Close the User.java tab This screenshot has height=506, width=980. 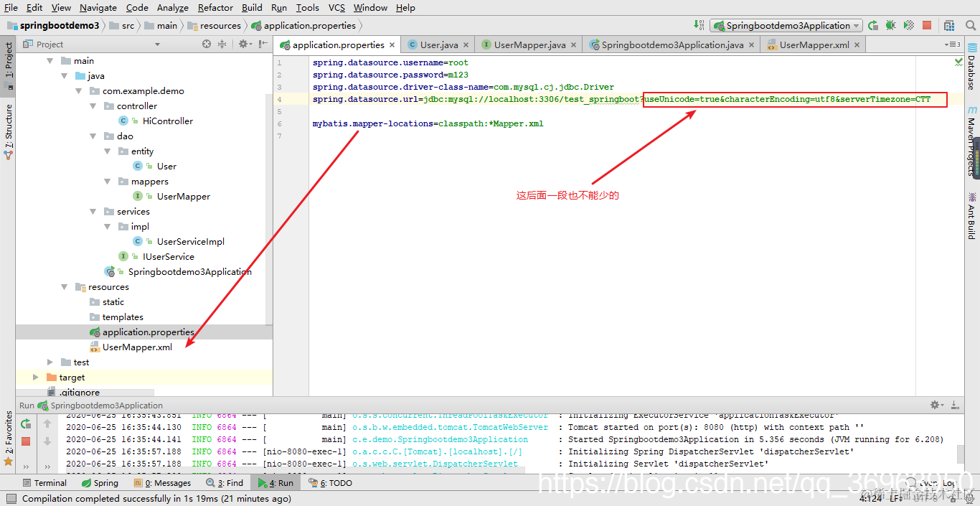pos(466,45)
